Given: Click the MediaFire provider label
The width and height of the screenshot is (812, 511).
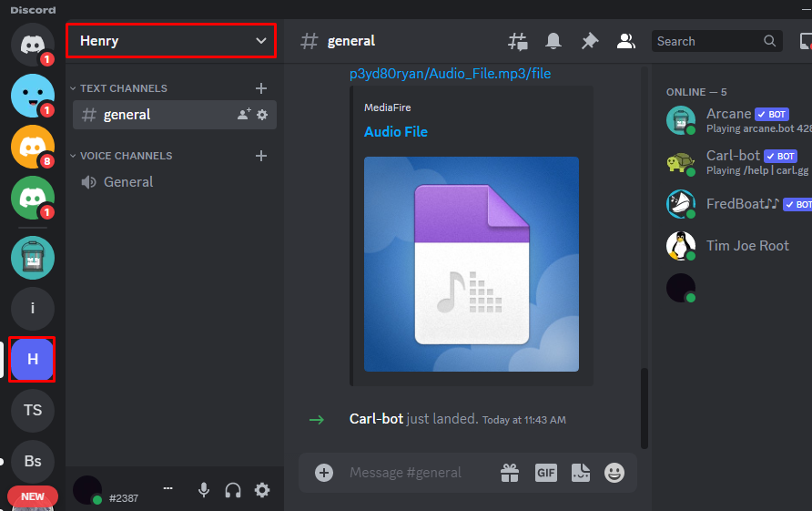Looking at the screenshot, I should click(x=388, y=107).
